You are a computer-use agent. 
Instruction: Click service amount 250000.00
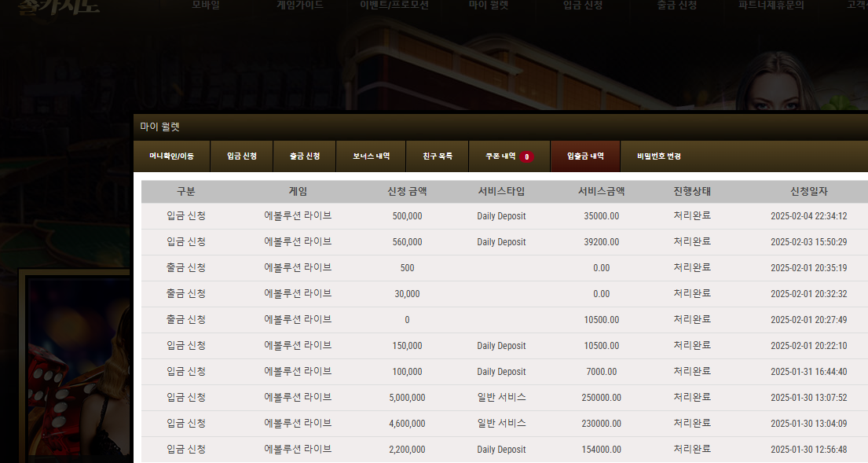[601, 398]
